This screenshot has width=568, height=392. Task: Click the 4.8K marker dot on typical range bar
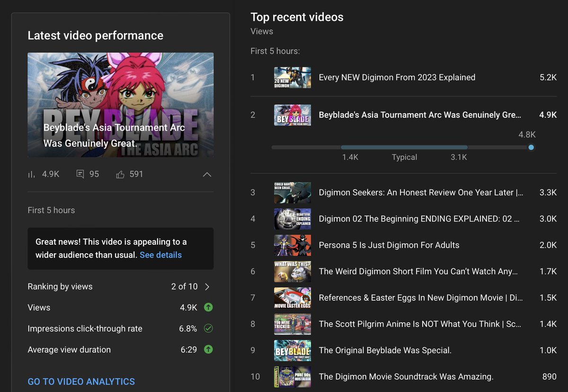pos(531,148)
